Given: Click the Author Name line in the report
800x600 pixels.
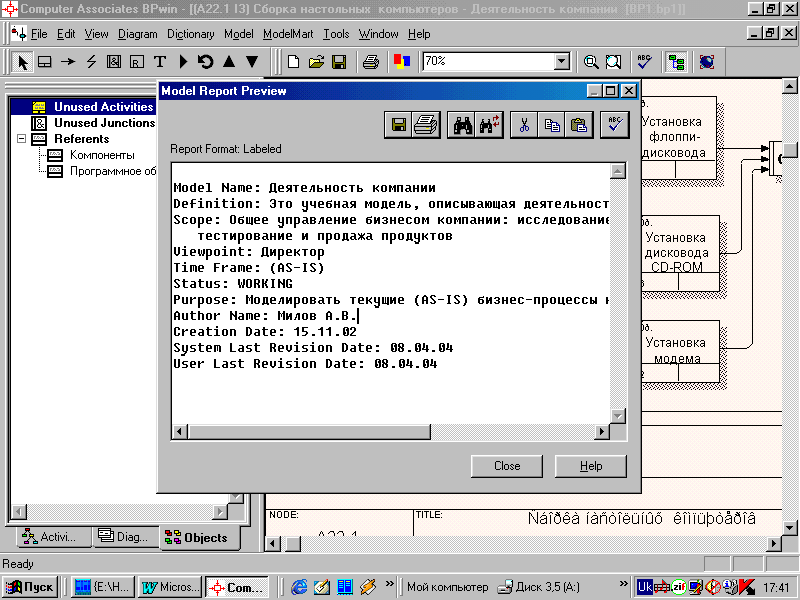Looking at the screenshot, I should click(265, 316).
